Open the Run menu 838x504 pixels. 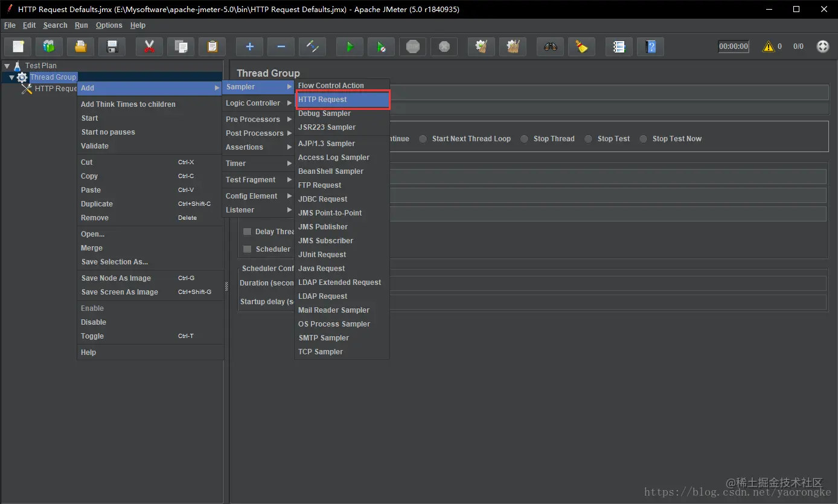(x=82, y=25)
